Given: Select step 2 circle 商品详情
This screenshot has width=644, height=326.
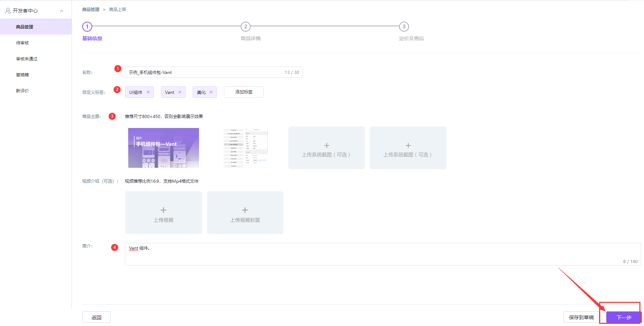Looking at the screenshot, I should point(246,27).
